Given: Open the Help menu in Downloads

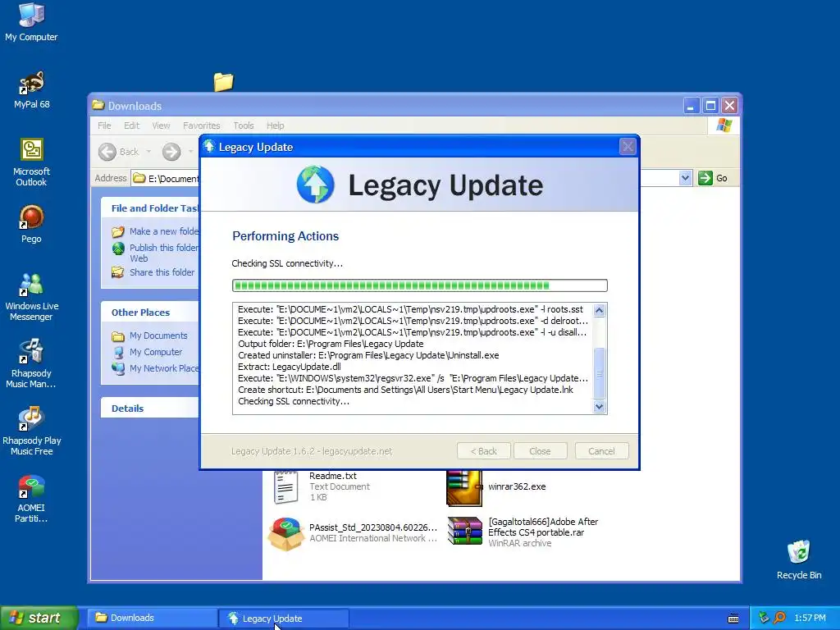Looking at the screenshot, I should click(276, 126).
